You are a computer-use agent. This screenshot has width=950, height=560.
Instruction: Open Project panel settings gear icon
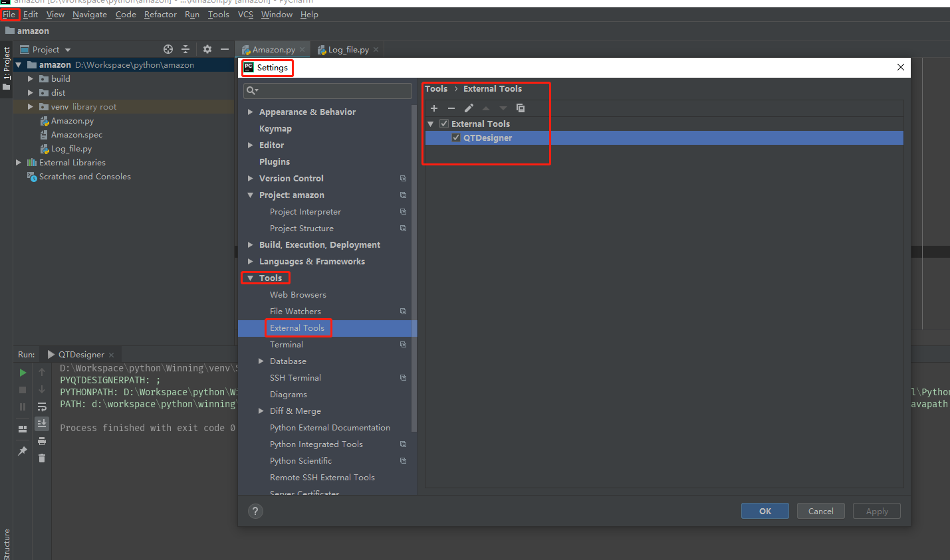pos(206,49)
